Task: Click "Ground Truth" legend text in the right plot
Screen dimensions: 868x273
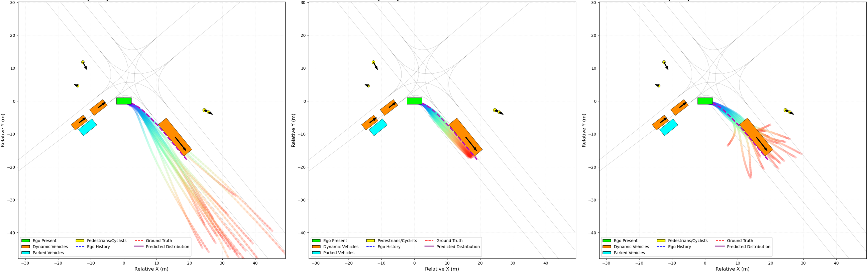Action: pyautogui.click(x=740, y=241)
